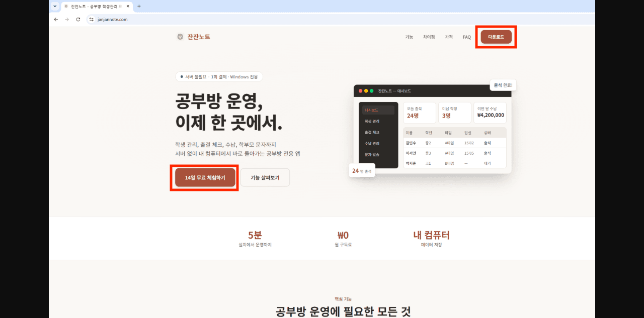Reload the page with the refresh icon

[78, 20]
